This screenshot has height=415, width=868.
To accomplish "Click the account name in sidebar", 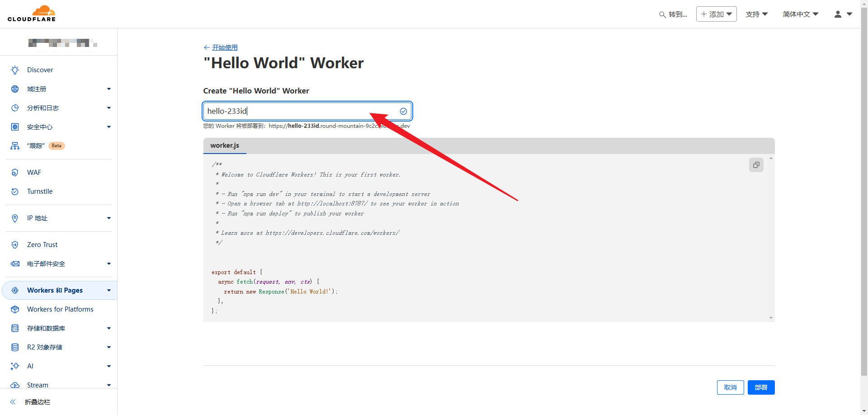I will coord(63,43).
